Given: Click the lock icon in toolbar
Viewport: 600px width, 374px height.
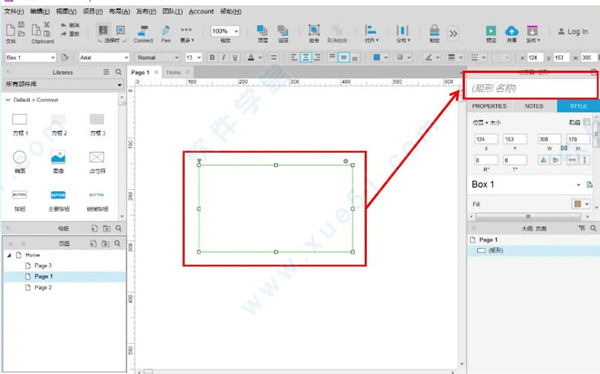Looking at the screenshot, I should (x=434, y=30).
